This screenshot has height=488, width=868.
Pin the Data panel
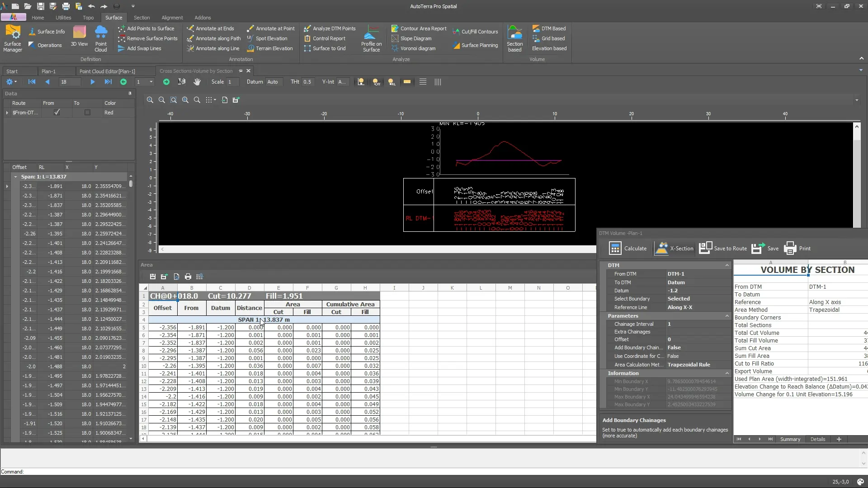click(x=130, y=94)
